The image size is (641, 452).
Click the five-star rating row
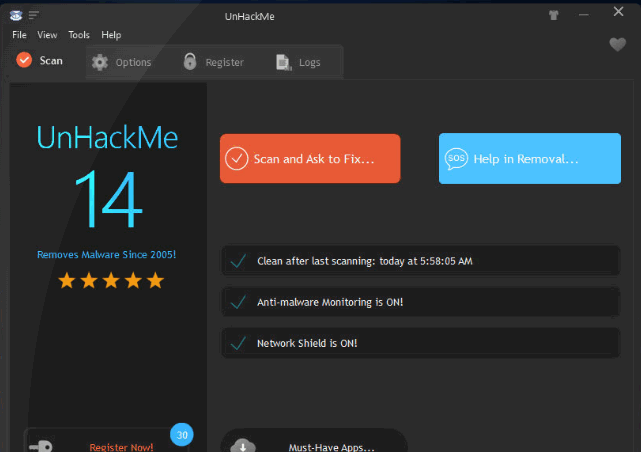click(111, 281)
